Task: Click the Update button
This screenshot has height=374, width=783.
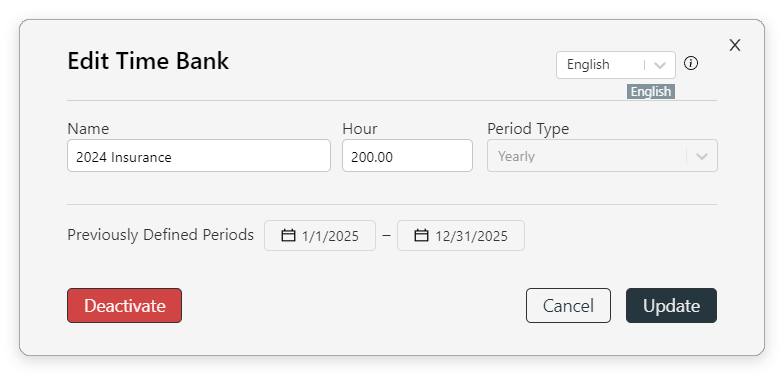Action: [x=671, y=306]
